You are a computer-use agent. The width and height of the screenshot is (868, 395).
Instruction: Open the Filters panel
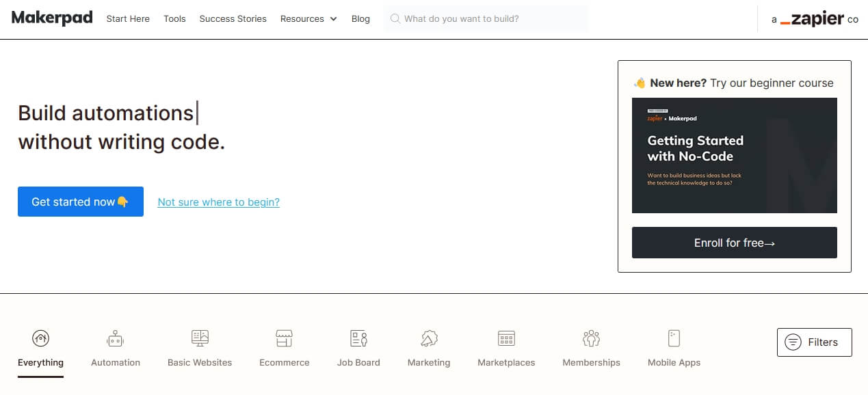click(x=814, y=342)
